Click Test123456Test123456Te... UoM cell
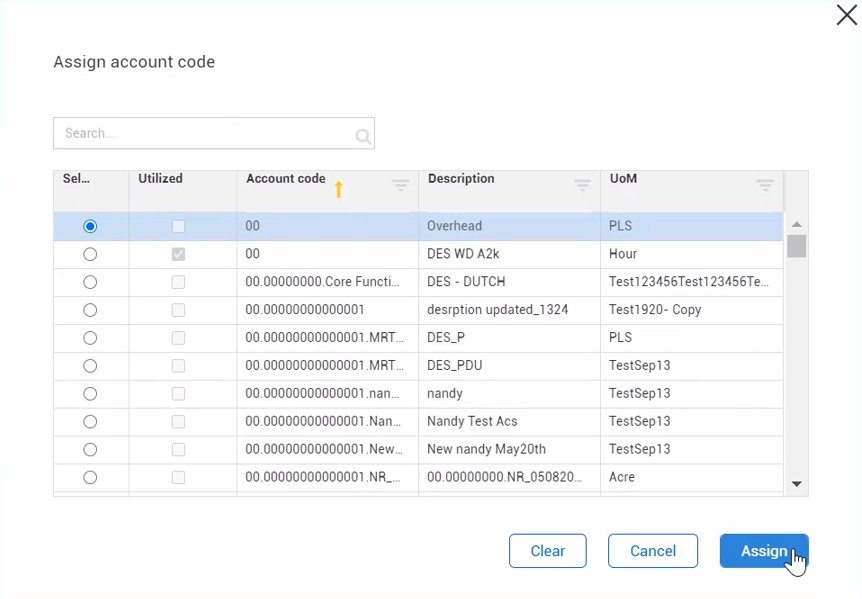The width and height of the screenshot is (862, 599). 692,282
